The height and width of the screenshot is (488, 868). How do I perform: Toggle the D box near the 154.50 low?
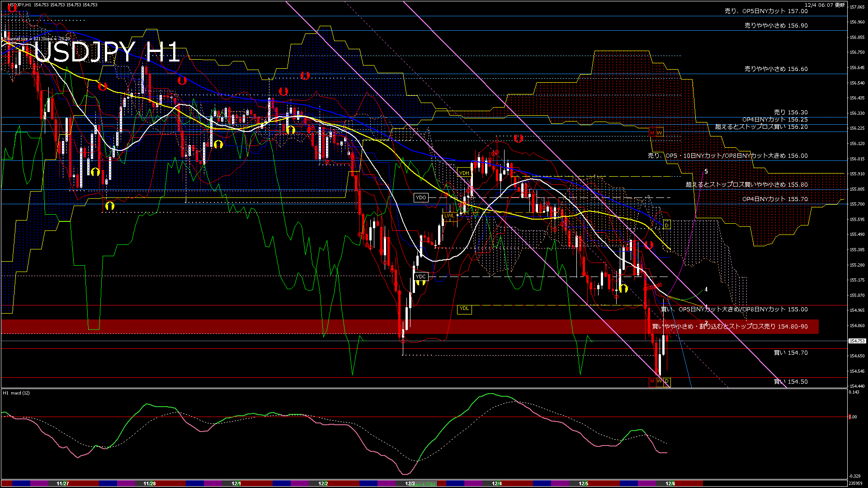click(x=667, y=381)
